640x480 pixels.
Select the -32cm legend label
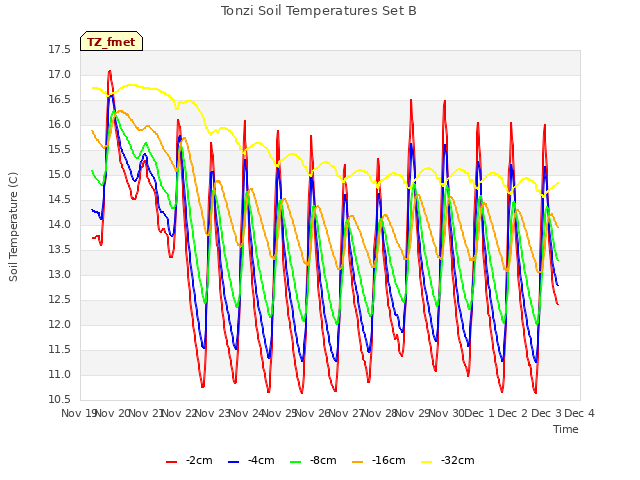tap(458, 460)
